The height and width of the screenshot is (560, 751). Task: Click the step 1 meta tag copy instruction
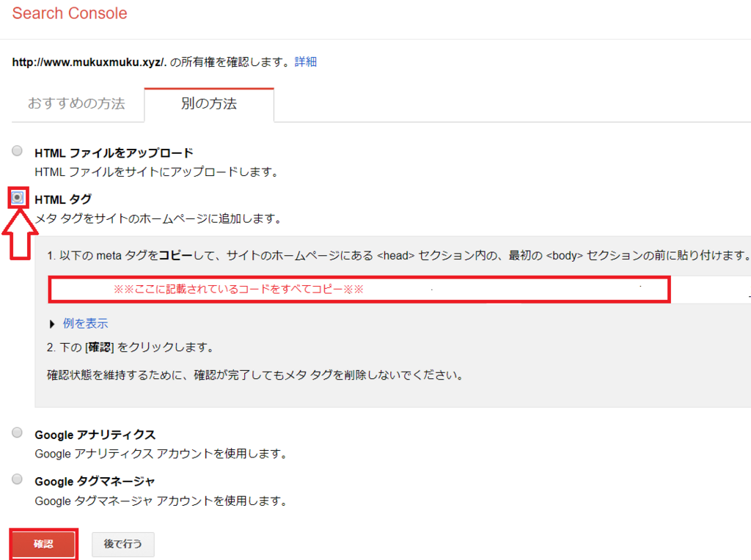398,256
